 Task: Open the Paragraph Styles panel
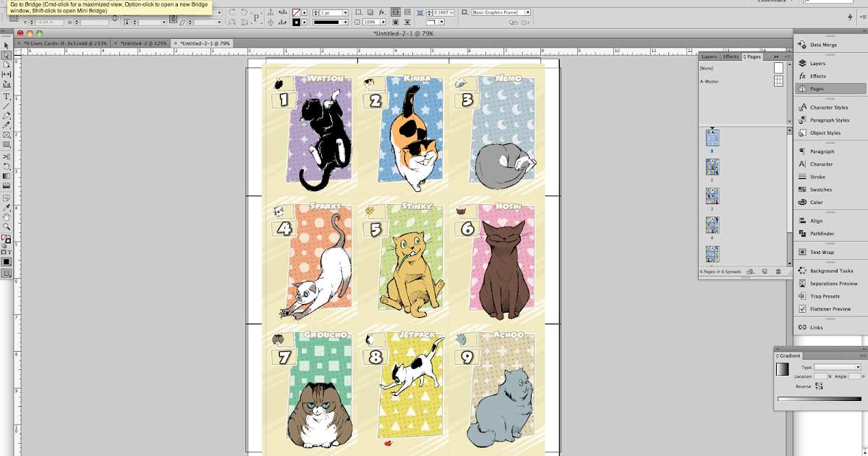tap(830, 120)
